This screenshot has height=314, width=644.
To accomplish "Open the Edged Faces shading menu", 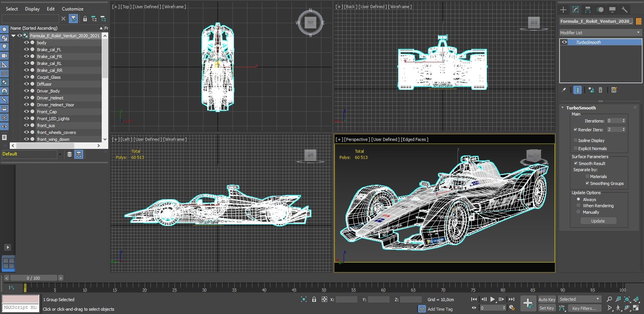I will tap(414, 139).
